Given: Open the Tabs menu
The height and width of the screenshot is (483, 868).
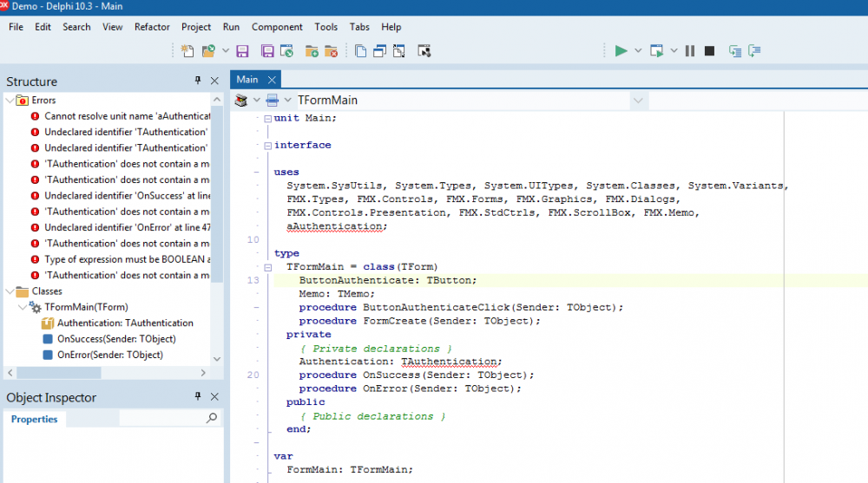Looking at the screenshot, I should (359, 27).
